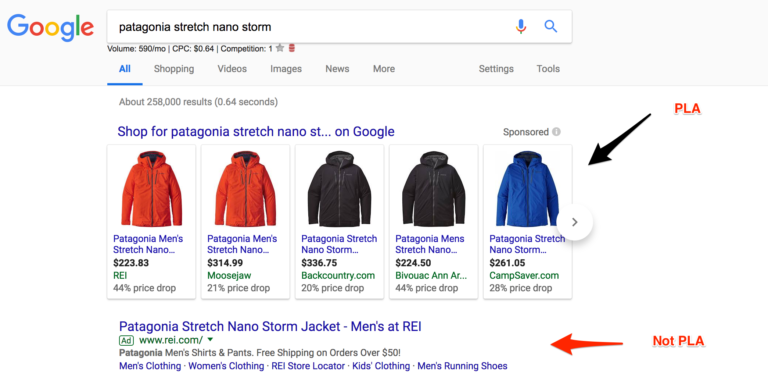Click the red database icon below search box
Image resolution: width=768 pixels, height=381 pixels.
(x=292, y=48)
